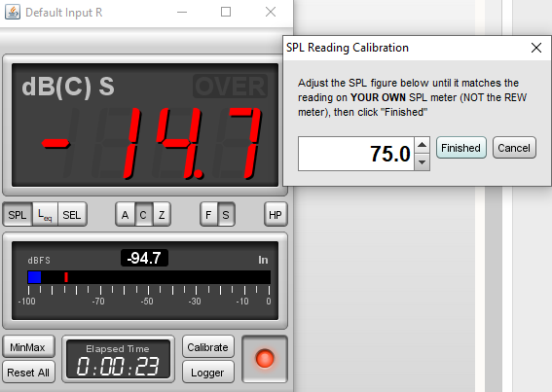Select the SPL mode toggle
Viewport: 552px width, 392px height.
18,214
